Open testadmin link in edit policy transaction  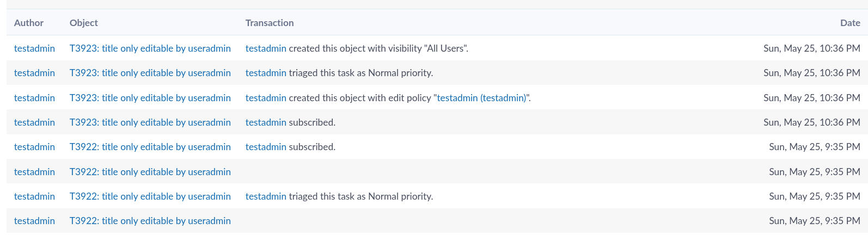pos(266,98)
